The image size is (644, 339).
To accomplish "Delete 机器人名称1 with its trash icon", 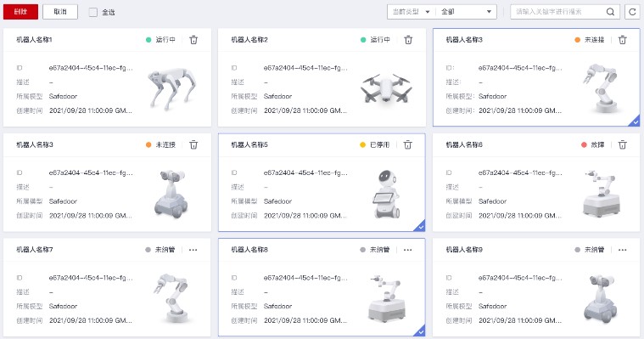I will (193, 40).
